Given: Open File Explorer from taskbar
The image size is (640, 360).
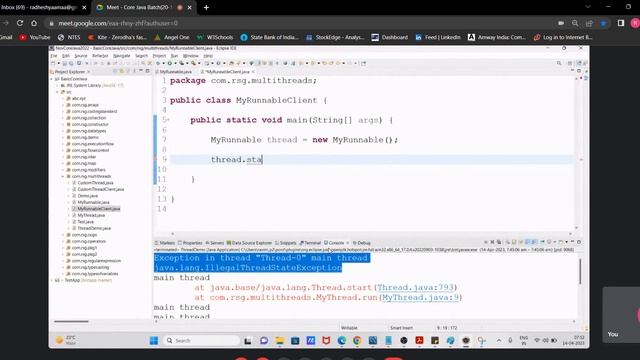Looking at the screenshot, I should [280, 340].
